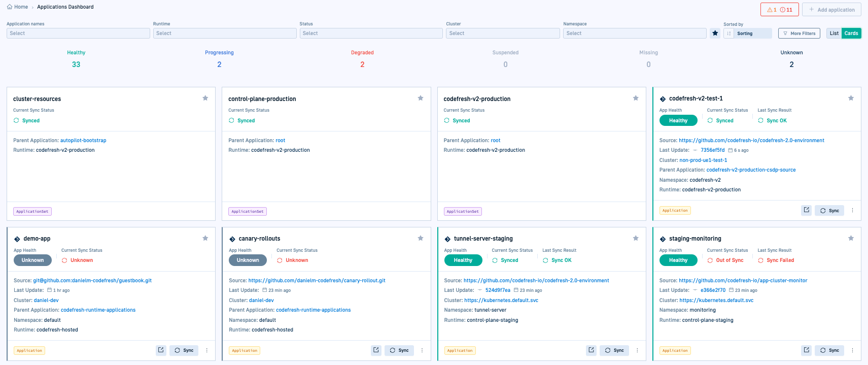Open more options on codefresh-v2-test-1 card
The height and width of the screenshot is (365, 868).
click(852, 210)
